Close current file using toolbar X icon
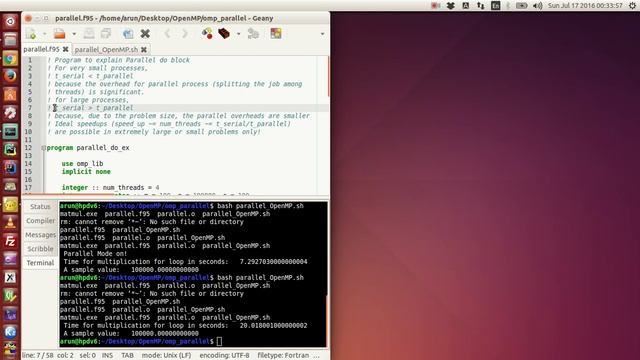The width and height of the screenshot is (640, 360). [x=145, y=34]
